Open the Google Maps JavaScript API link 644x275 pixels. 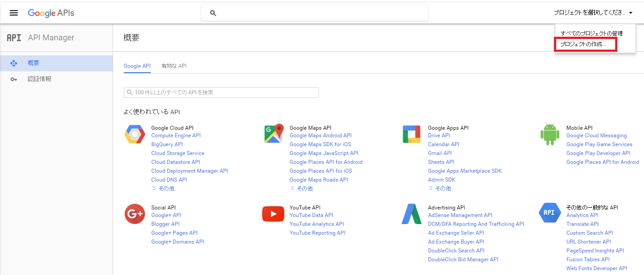tap(324, 153)
